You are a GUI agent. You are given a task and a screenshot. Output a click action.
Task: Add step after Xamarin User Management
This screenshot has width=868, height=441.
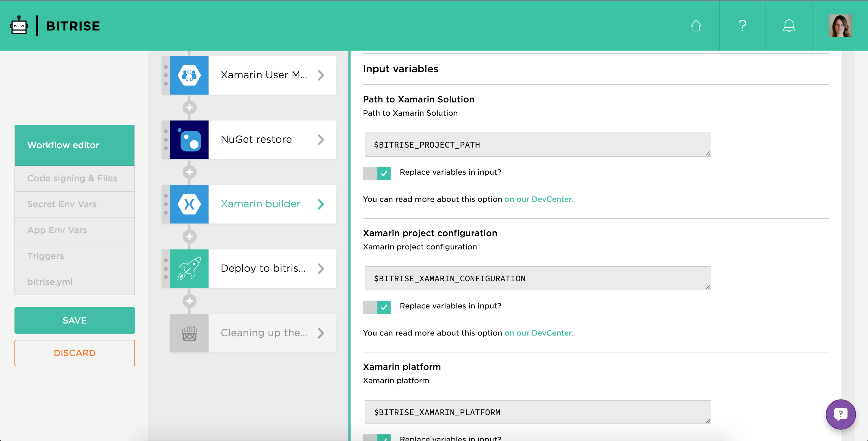[189, 108]
